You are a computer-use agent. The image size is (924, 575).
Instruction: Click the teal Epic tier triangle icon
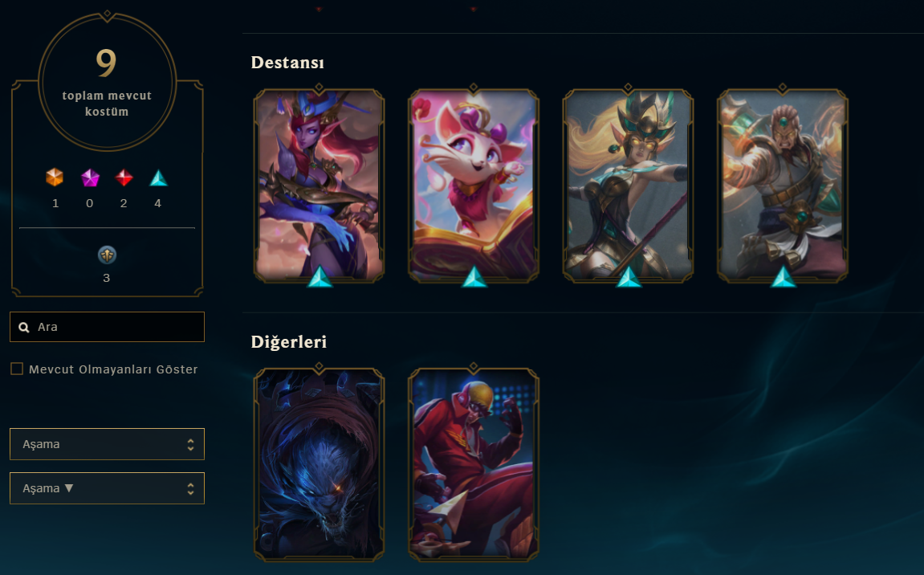(x=158, y=178)
